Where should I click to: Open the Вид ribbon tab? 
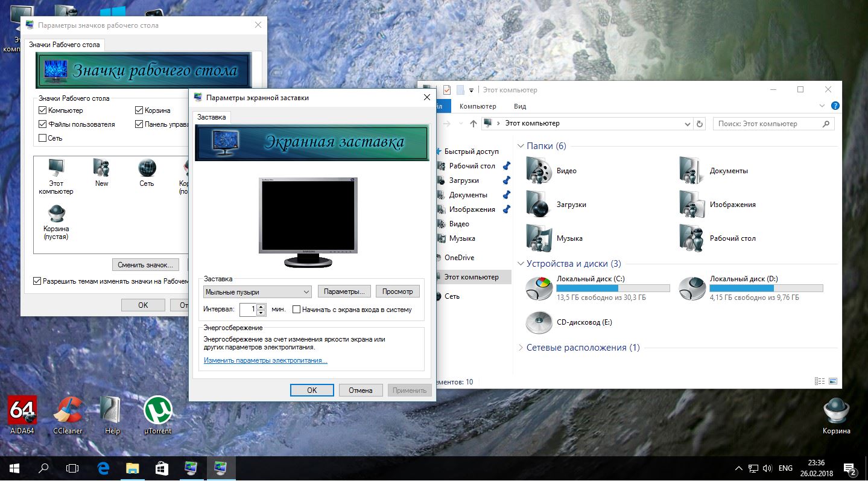(x=520, y=106)
